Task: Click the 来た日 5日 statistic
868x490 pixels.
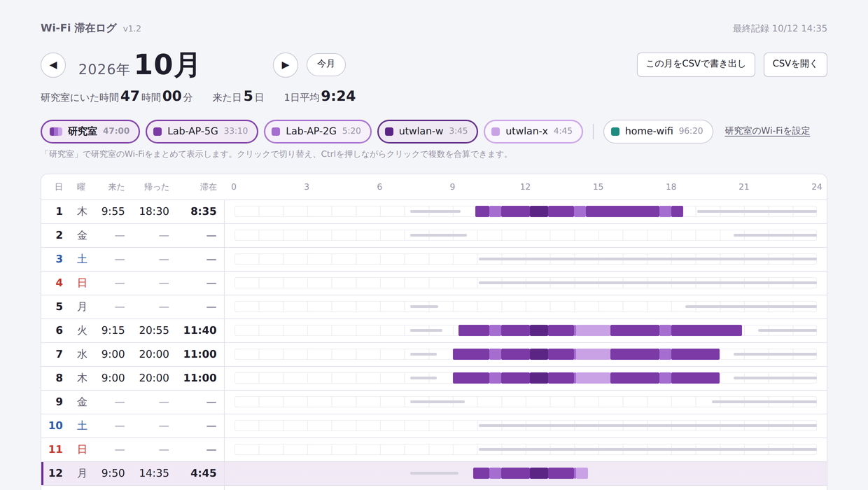Action: pos(238,97)
